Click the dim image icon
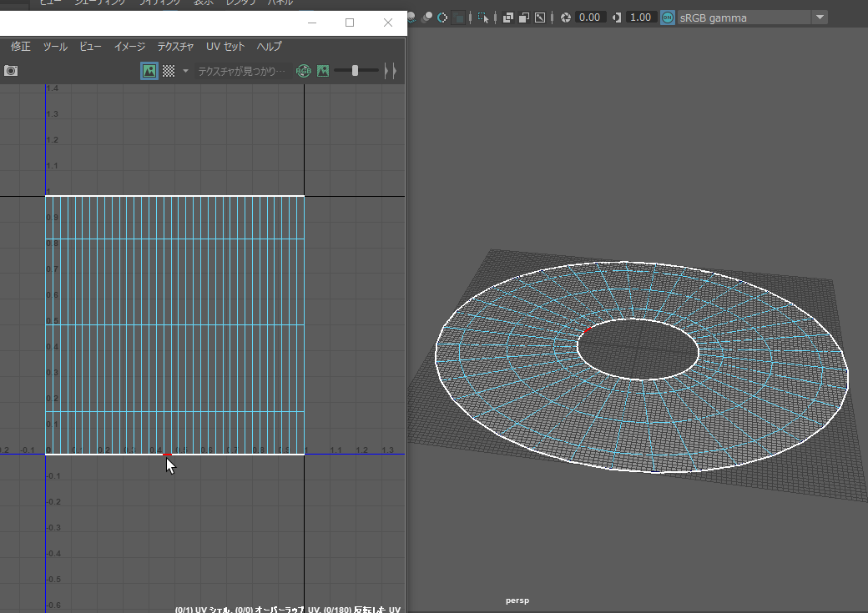 [323, 71]
